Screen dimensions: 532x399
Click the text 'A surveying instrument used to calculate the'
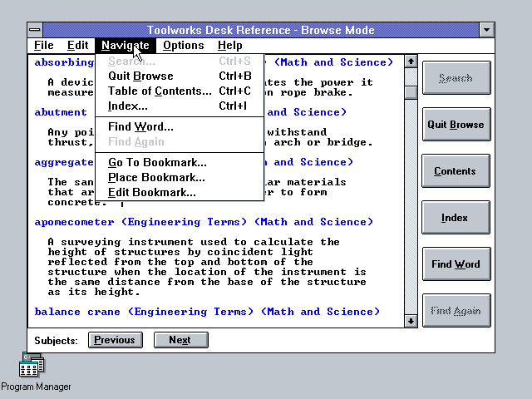[x=194, y=242]
